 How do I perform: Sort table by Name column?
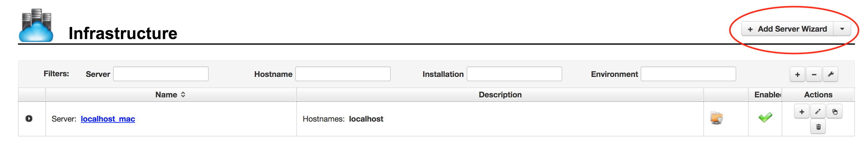(171, 95)
